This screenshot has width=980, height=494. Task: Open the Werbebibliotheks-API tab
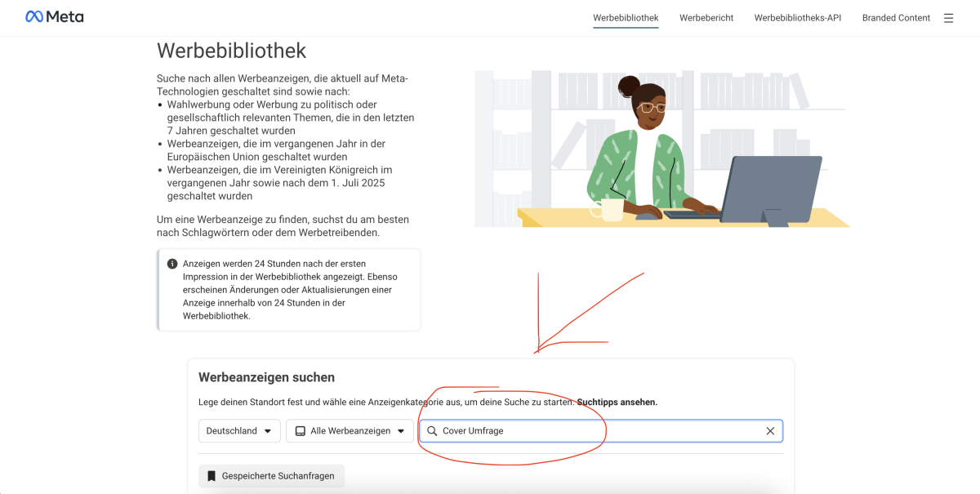[x=798, y=18]
